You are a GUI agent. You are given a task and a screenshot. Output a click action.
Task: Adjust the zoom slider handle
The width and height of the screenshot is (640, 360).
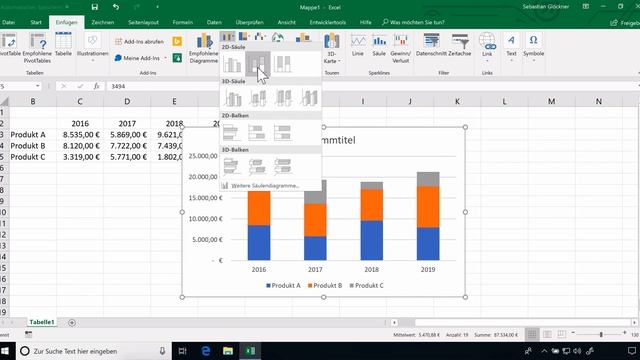click(x=601, y=335)
